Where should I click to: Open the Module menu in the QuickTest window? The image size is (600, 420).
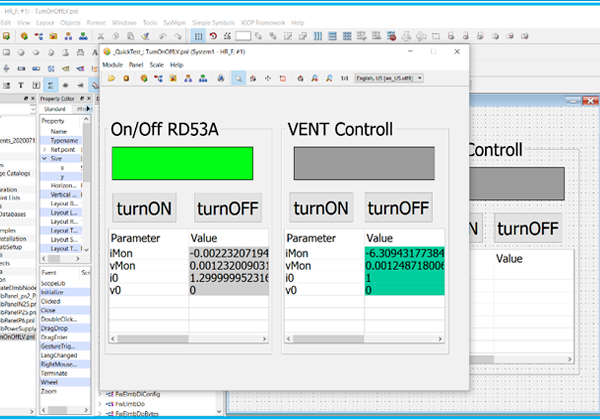click(x=112, y=65)
